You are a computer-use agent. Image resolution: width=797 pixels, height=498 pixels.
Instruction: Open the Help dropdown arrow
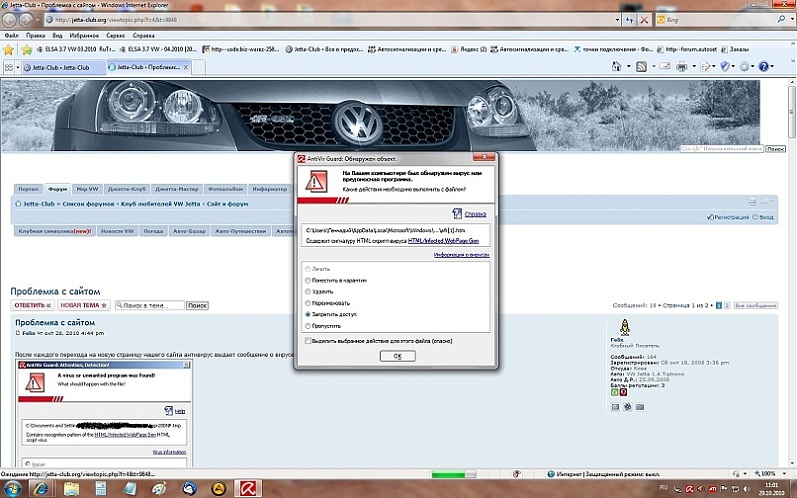click(772, 67)
